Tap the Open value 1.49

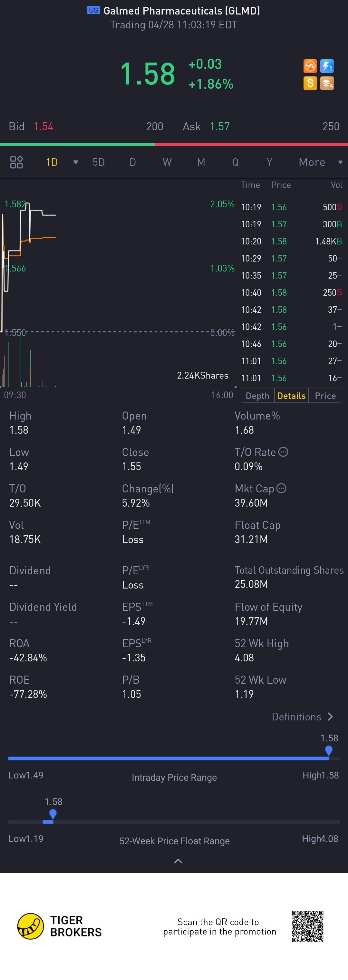click(131, 430)
